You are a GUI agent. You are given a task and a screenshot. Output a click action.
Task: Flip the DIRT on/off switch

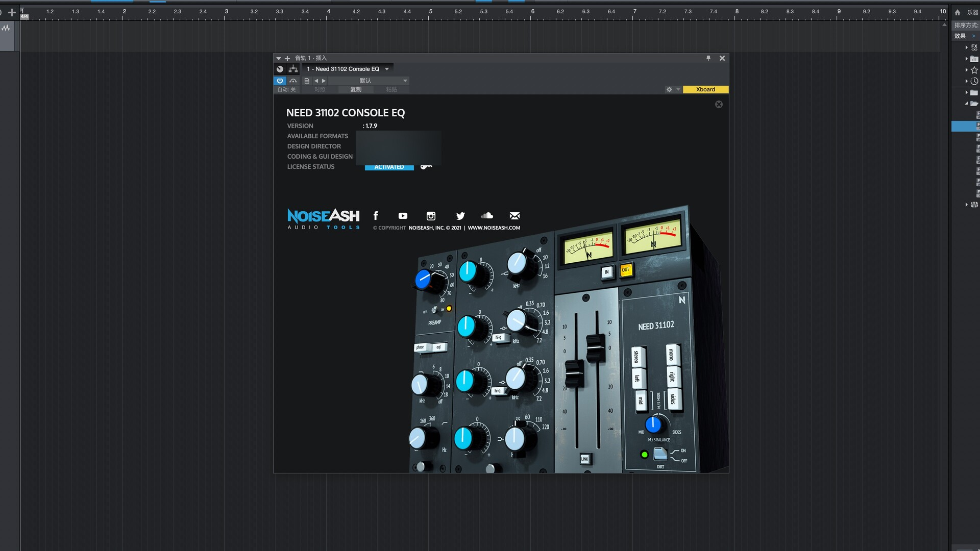click(660, 454)
